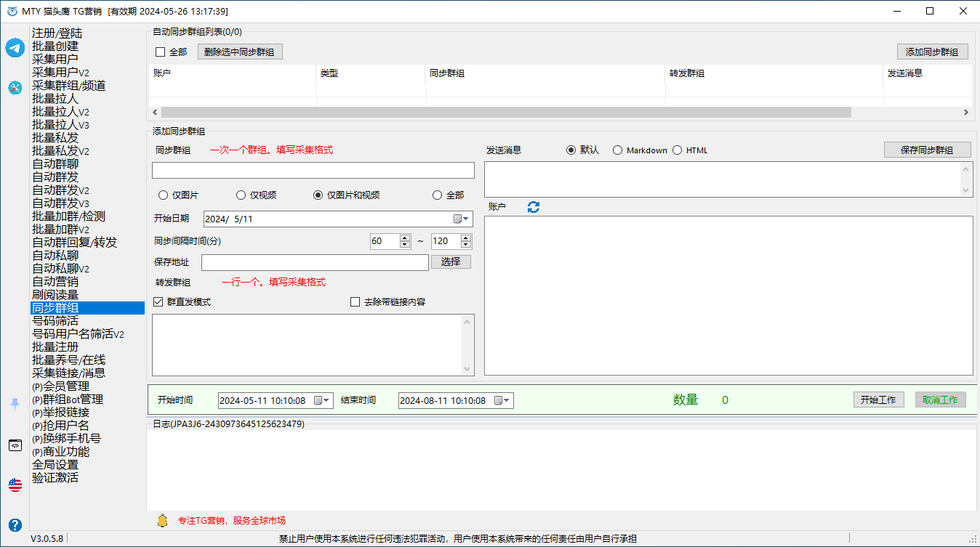Choose Markdown message format

pyautogui.click(x=618, y=150)
